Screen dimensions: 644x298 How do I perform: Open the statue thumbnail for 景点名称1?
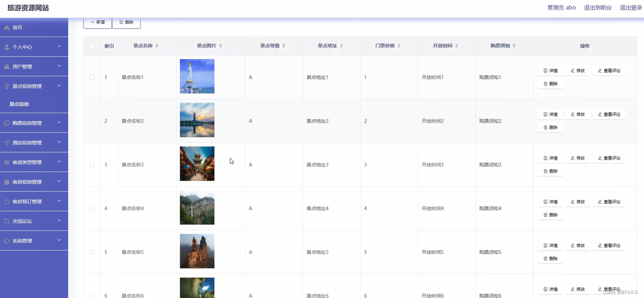click(x=197, y=76)
